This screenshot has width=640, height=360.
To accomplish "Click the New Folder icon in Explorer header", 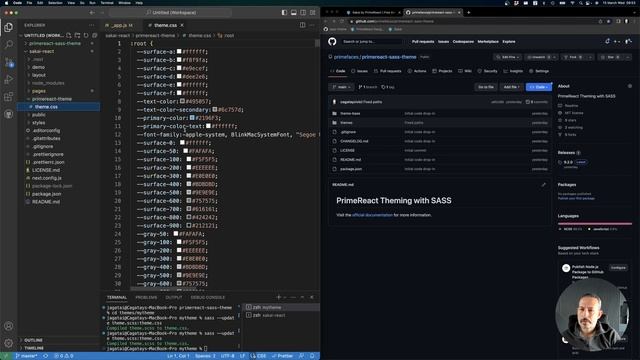I will (78, 36).
